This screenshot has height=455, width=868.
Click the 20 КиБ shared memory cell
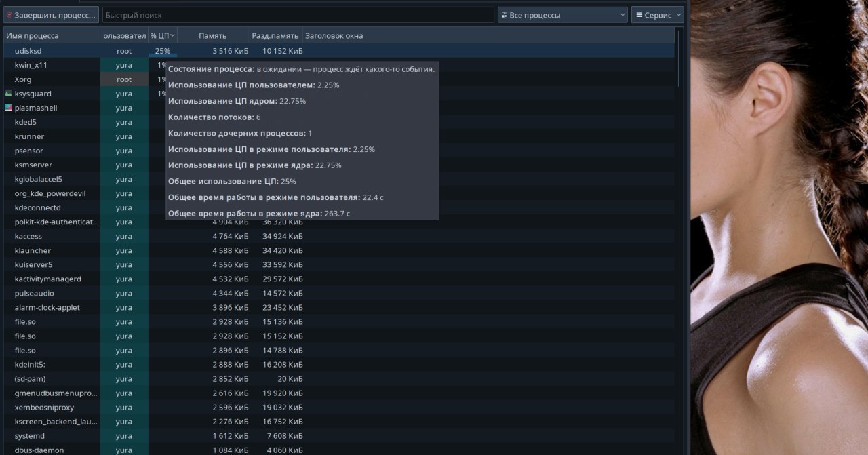290,378
